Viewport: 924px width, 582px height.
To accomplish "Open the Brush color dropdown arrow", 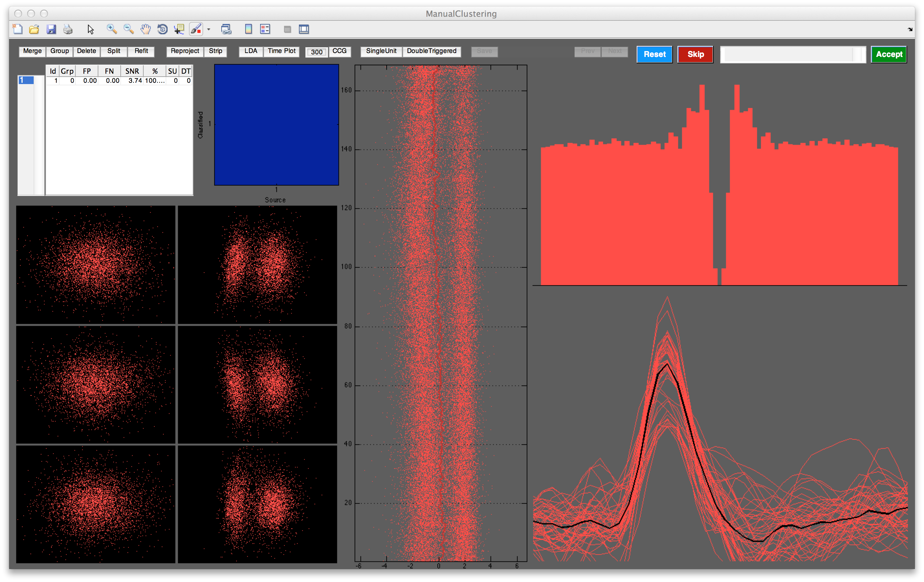I will (x=209, y=29).
